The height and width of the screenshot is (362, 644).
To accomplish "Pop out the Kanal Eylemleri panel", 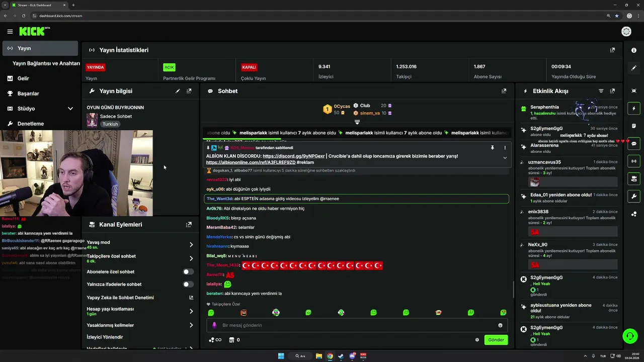I will [x=189, y=225].
